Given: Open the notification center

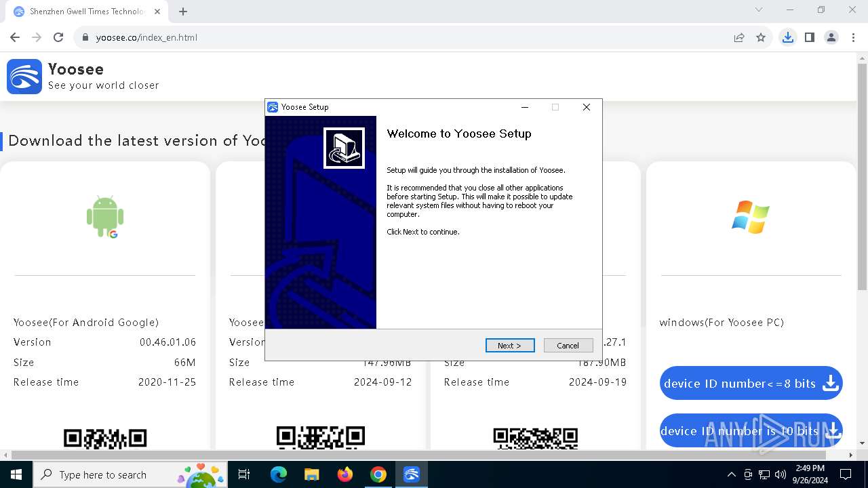Looking at the screenshot, I should click(846, 474).
